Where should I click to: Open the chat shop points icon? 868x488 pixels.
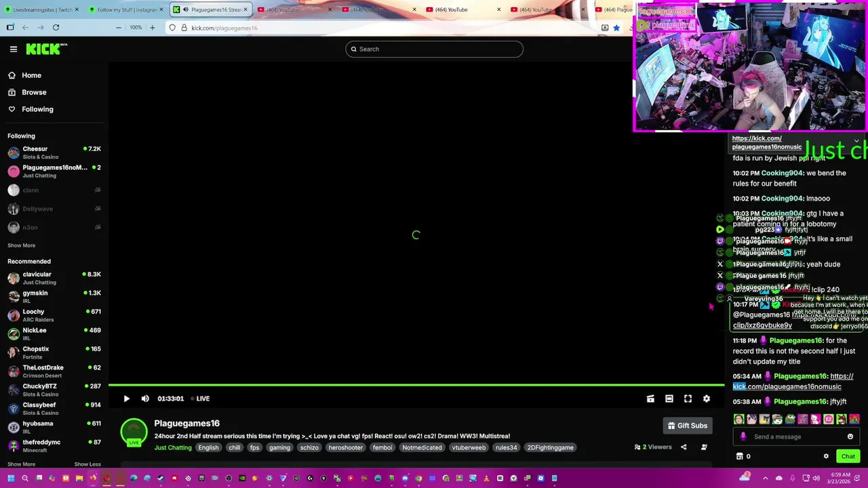[x=740, y=456]
